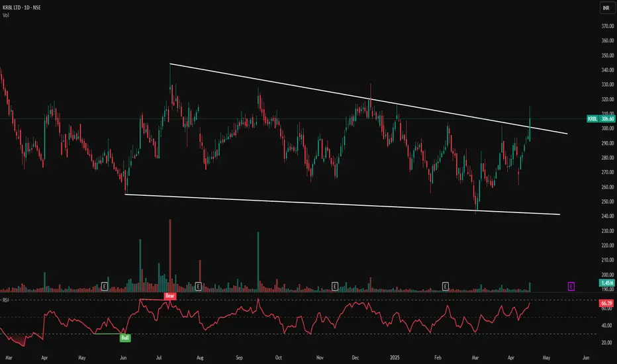Select the upper descending white trendline
This screenshot has height=364, width=617.
368,99
